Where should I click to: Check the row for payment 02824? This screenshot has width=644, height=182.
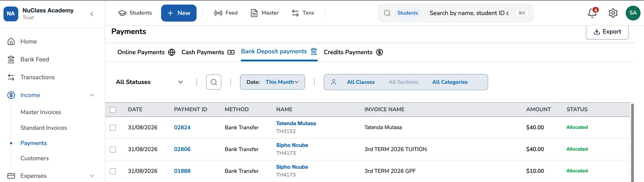[113, 128]
